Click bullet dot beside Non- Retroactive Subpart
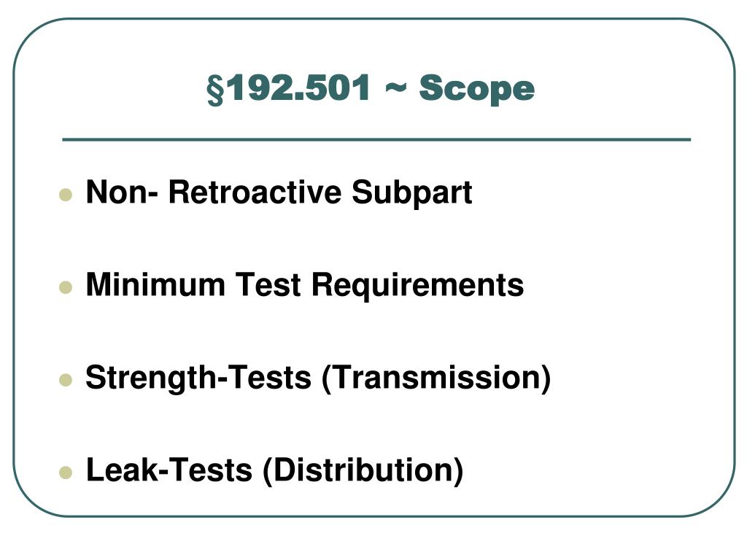Image resolution: width=747 pixels, height=560 pixels. click(x=66, y=195)
